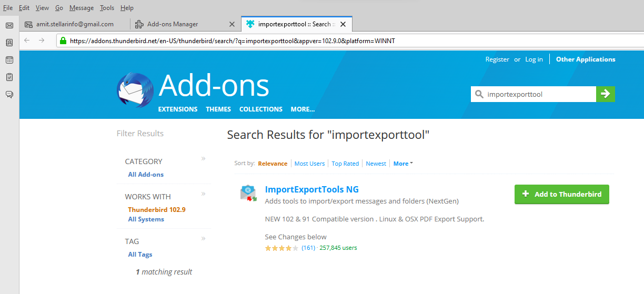Screen dimensions: 644x294
Task: Open the THEMES navigation item
Action: (x=218, y=109)
